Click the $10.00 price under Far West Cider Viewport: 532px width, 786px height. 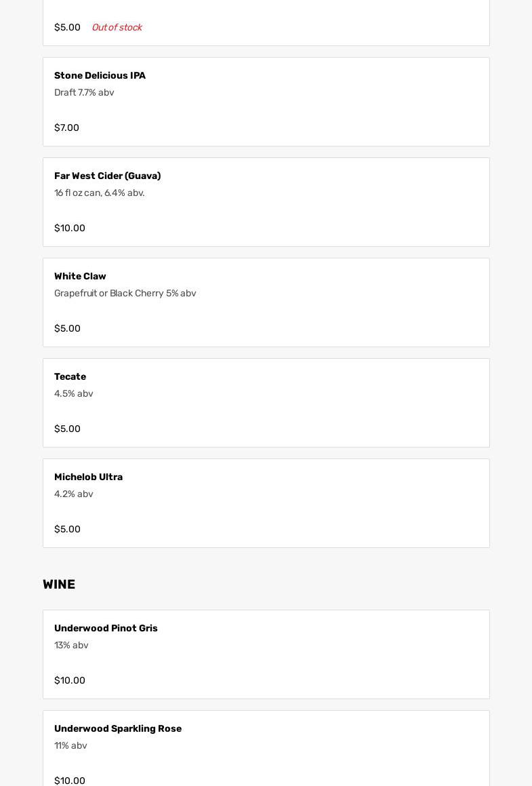[x=70, y=228]
